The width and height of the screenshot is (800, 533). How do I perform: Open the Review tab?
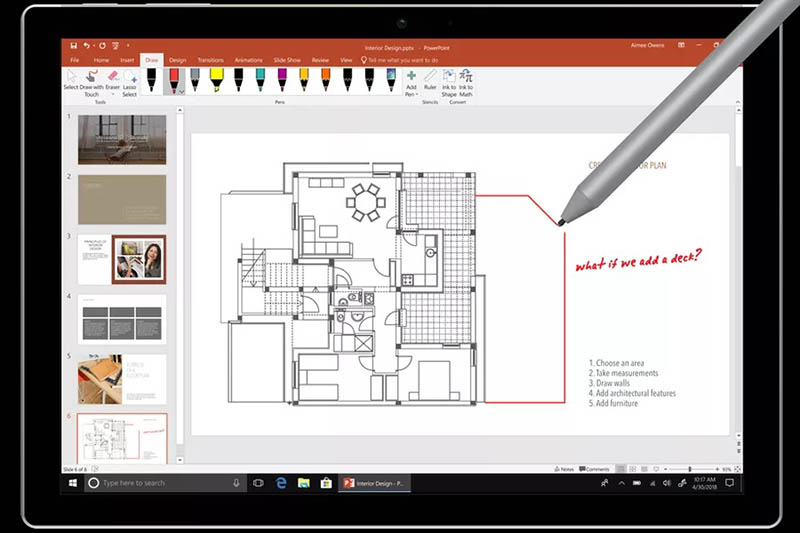320,60
